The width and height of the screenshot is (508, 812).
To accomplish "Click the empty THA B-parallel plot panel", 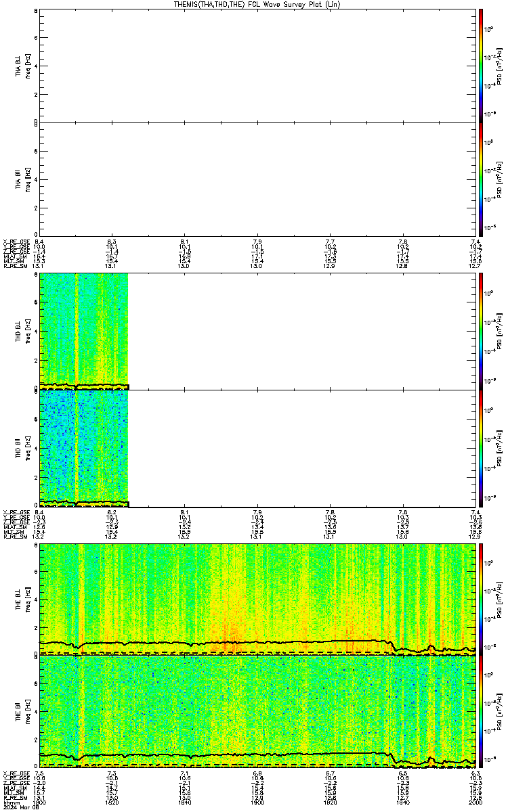I will coord(257,179).
